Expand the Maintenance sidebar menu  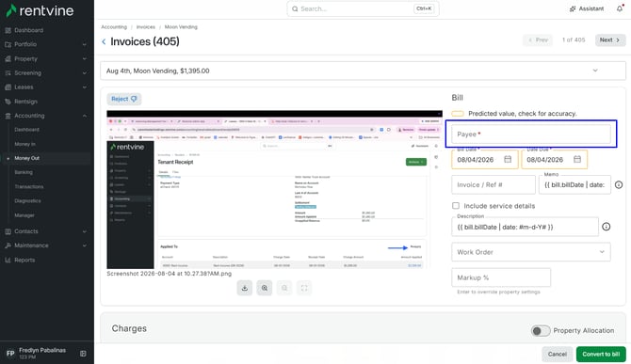click(46, 245)
